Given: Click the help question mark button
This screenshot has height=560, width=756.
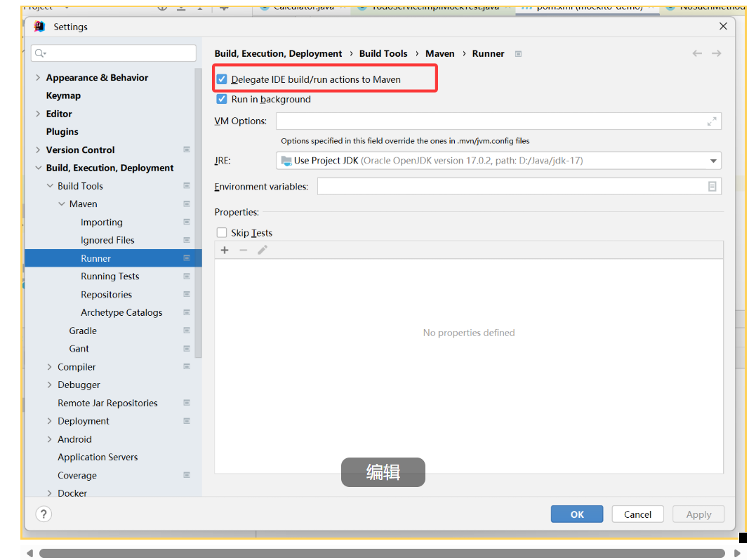Looking at the screenshot, I should (x=44, y=514).
